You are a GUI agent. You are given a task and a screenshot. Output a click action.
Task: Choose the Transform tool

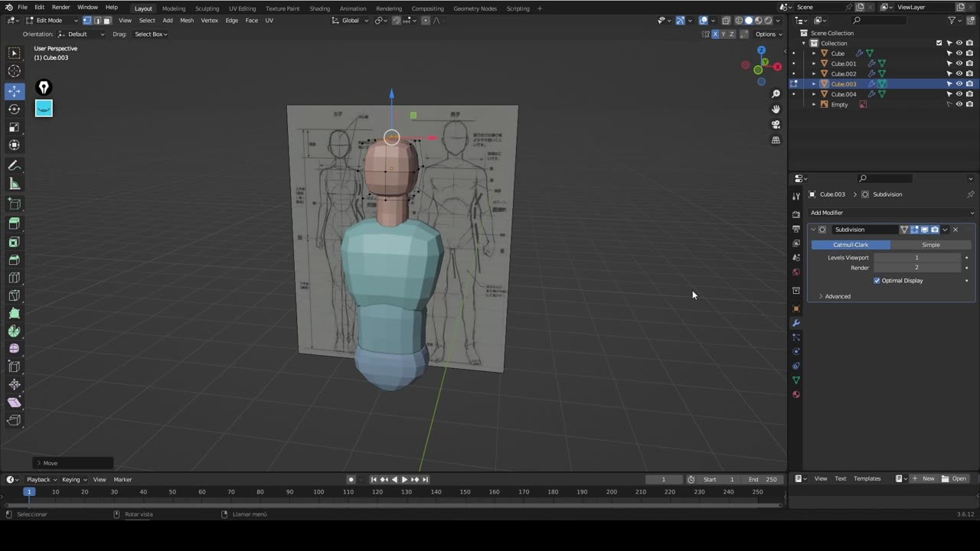point(14,145)
